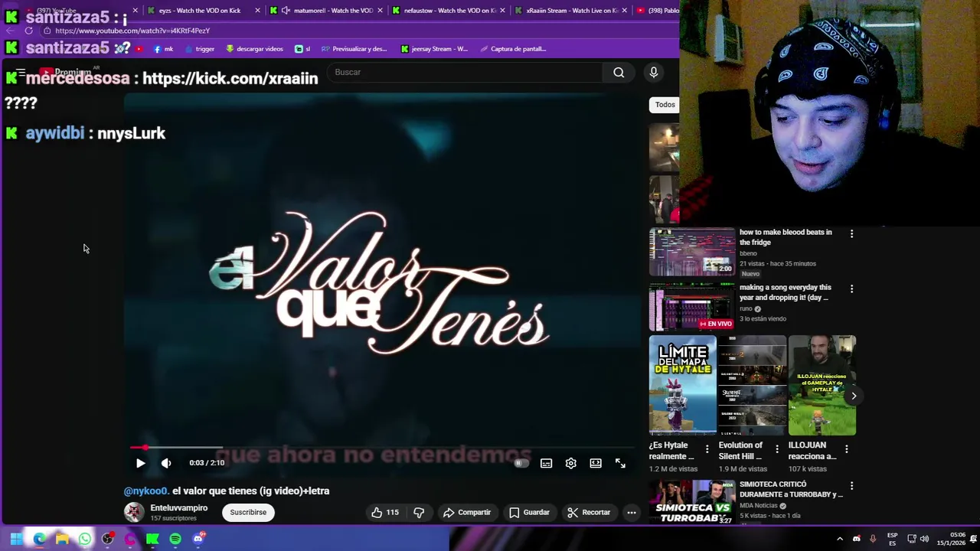Open options for 'ILLOJUAN reacciona a' short
The height and width of the screenshot is (551, 980).
pos(846,449)
